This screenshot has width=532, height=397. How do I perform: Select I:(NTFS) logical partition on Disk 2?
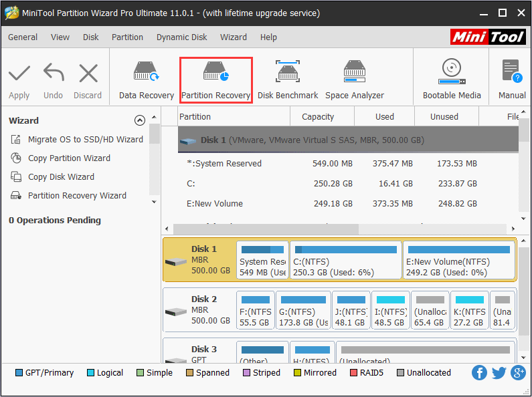(391, 310)
